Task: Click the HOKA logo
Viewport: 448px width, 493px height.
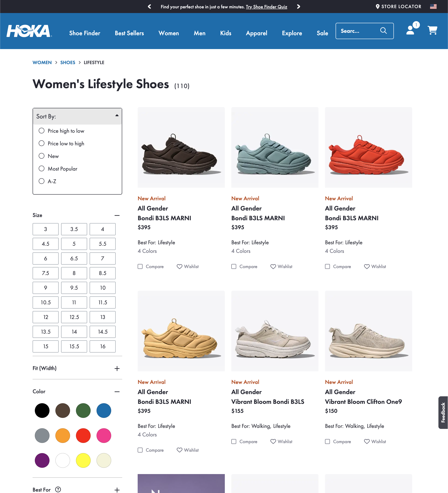Action: pyautogui.click(x=29, y=31)
